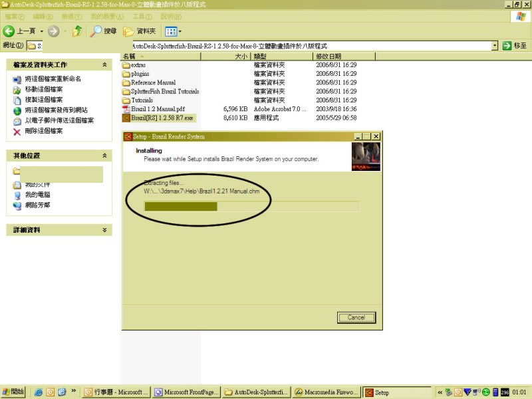Open the 檔案(F) menu
Viewport: 532px width, 399px height.
(15, 16)
